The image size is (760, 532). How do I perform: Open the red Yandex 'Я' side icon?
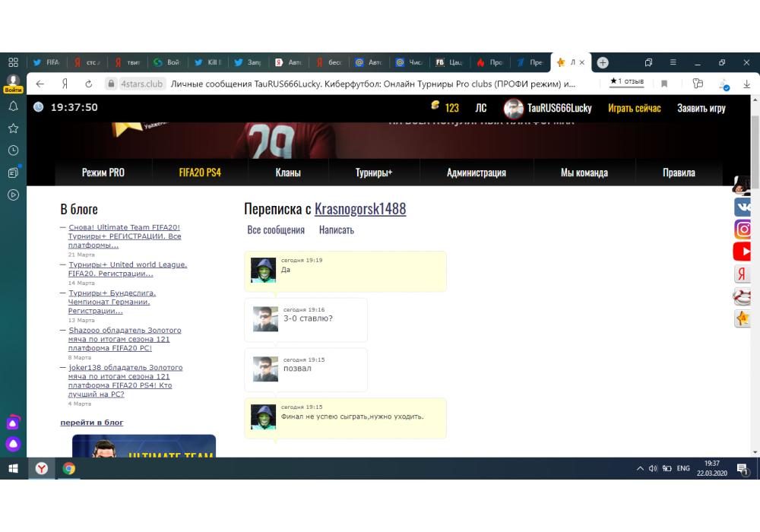742,274
